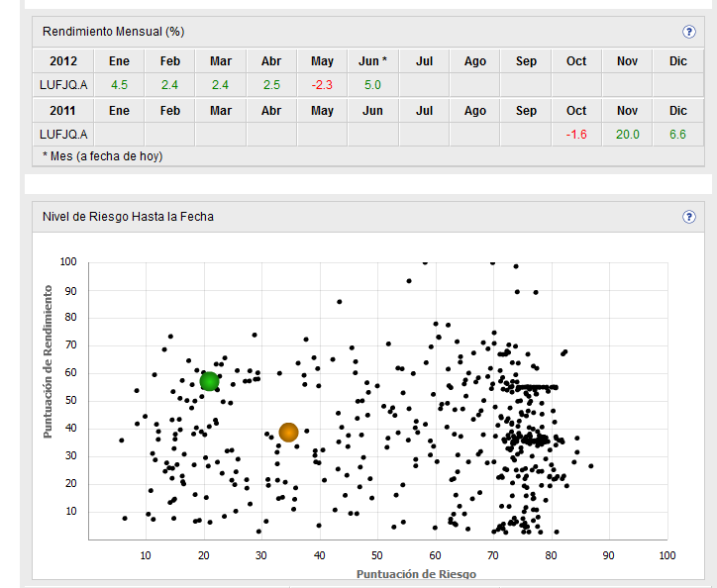The height and width of the screenshot is (588, 717).
Task: Click the Dic header in 2011 row
Action: [677, 111]
